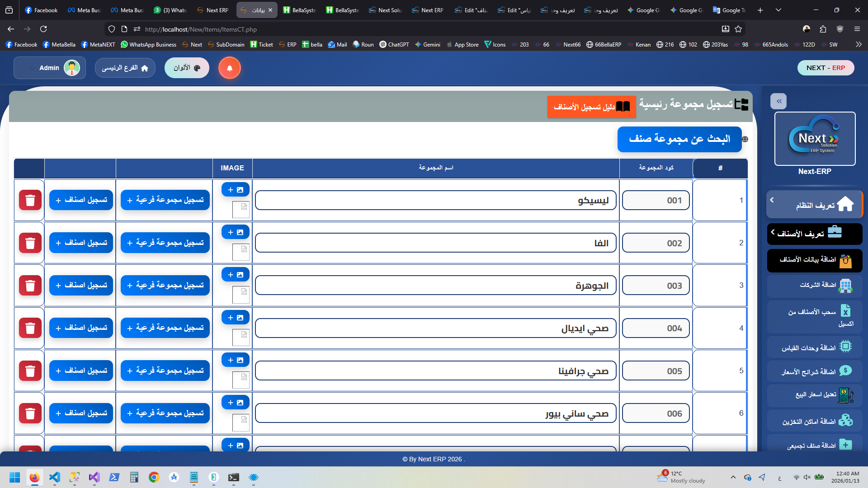Click تسجيل اصناف for صحي ايديال row
This screenshot has width=868, height=488.
click(x=81, y=328)
